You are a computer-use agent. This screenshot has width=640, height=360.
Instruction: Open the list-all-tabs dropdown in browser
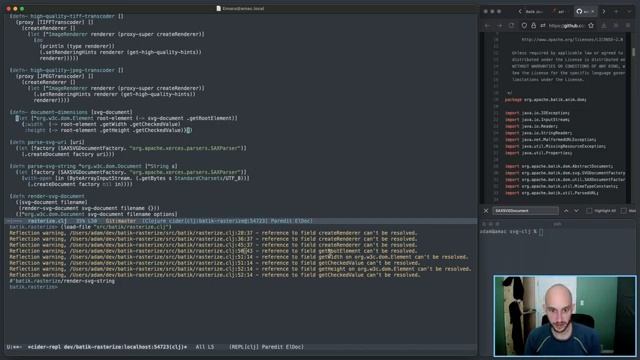click(629, 11)
